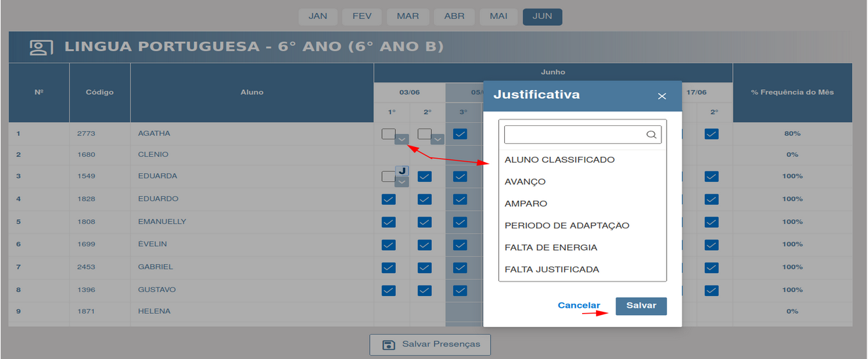Select the MAR month tab
868x359 pixels.
pyautogui.click(x=408, y=16)
